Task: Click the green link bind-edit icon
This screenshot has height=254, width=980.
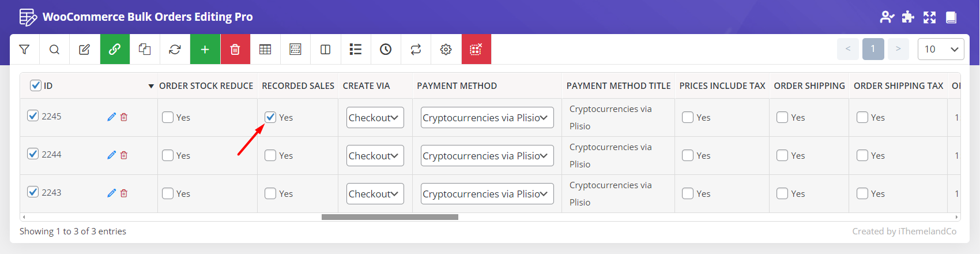Action: (115, 50)
